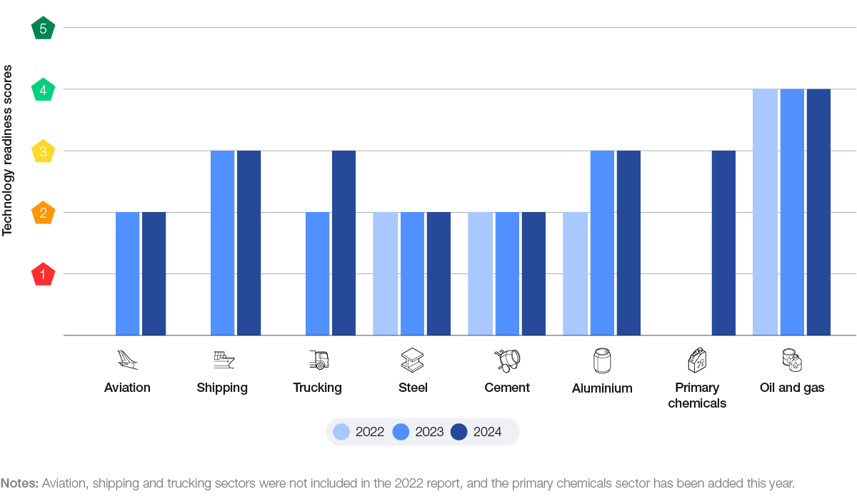Toggle the 2023 legend series
Viewport: 857px width, 504px height.
(419, 432)
